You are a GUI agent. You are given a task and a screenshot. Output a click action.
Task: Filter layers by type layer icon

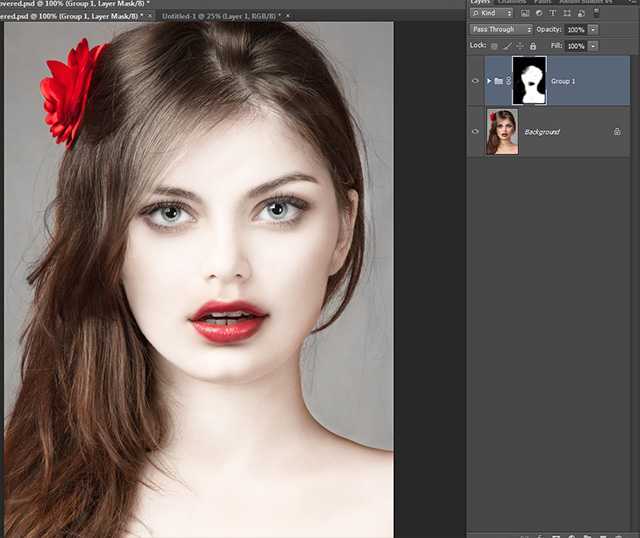click(553, 14)
